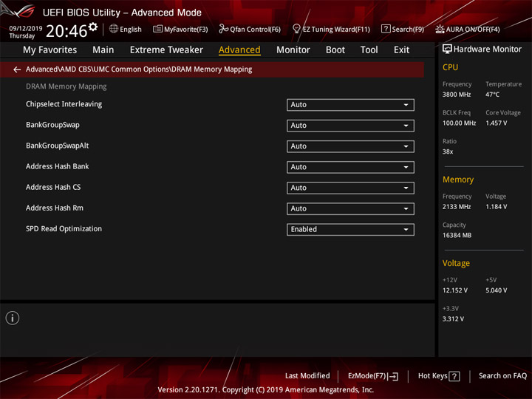The height and width of the screenshot is (399, 532).
Task: Click the breadcrumb path Advanced\AMD CBS\UMC Common Options
Action: point(98,69)
